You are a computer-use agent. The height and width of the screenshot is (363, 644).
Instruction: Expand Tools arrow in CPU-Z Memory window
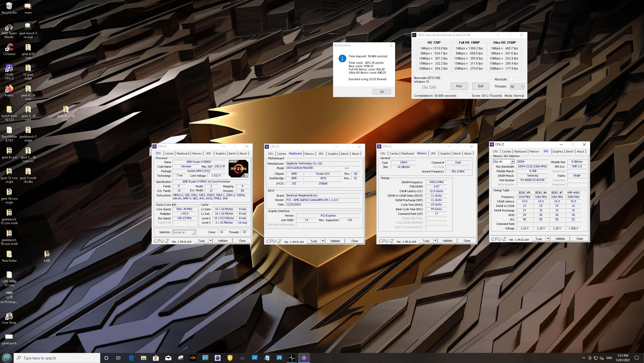(435, 241)
